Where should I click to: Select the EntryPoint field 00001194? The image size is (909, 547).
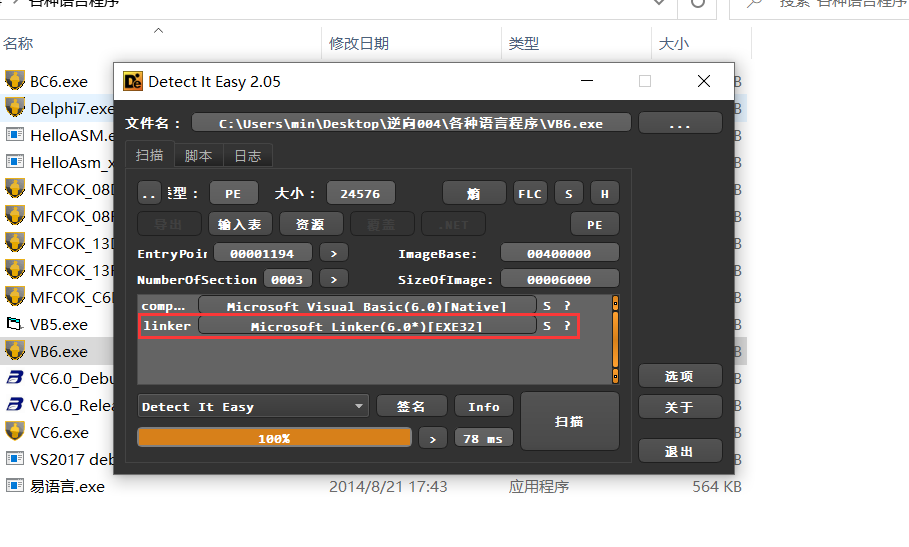point(263,253)
